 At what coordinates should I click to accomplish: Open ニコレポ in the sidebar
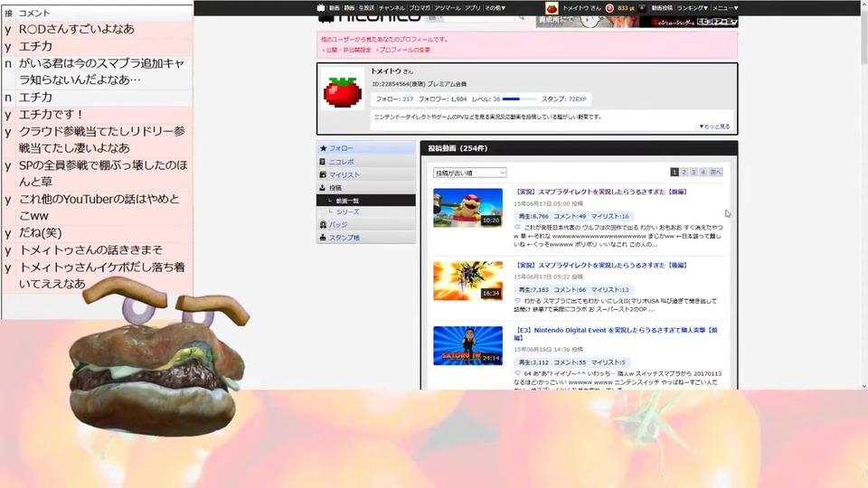[x=342, y=162]
